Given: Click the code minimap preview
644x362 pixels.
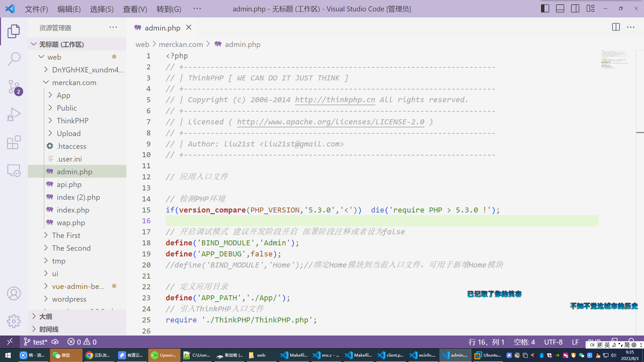Looking at the screenshot, I should 614,60.
